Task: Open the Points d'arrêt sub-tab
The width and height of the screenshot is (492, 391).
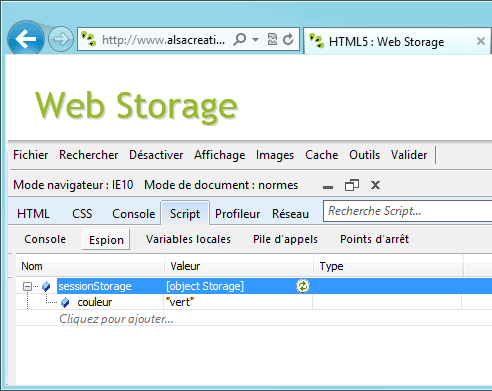Action: pyautogui.click(x=374, y=239)
